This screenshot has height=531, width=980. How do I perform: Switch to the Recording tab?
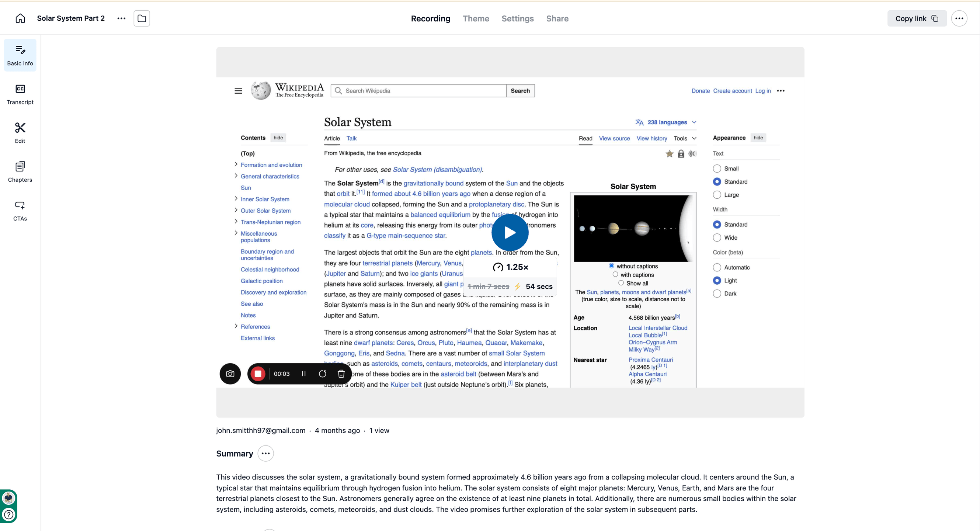[x=430, y=18]
